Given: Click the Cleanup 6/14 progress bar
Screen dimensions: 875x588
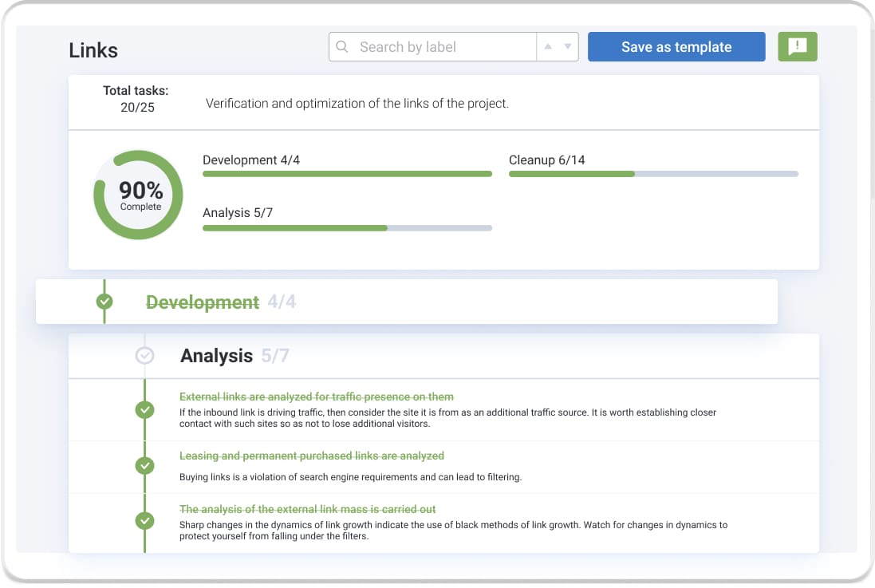Looking at the screenshot, I should 653,174.
